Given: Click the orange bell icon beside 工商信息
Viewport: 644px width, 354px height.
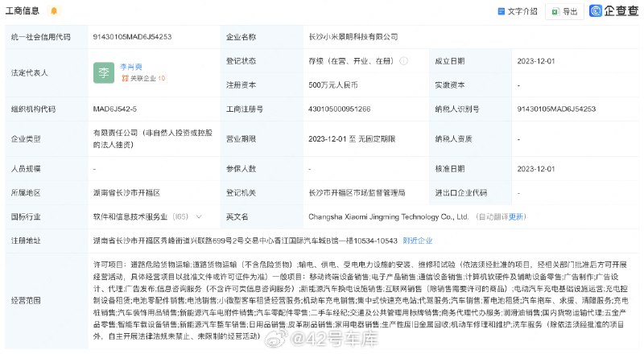Looking at the screenshot, I should (54, 11).
